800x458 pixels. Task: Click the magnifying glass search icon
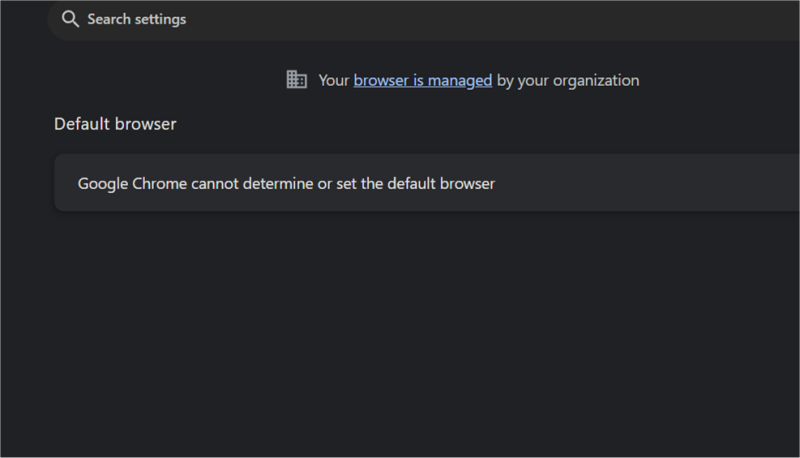click(x=70, y=19)
